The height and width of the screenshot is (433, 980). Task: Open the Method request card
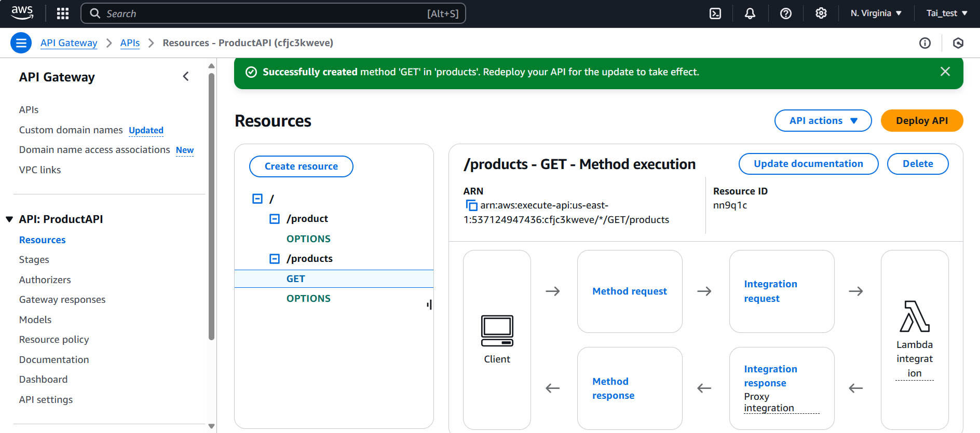pos(630,291)
